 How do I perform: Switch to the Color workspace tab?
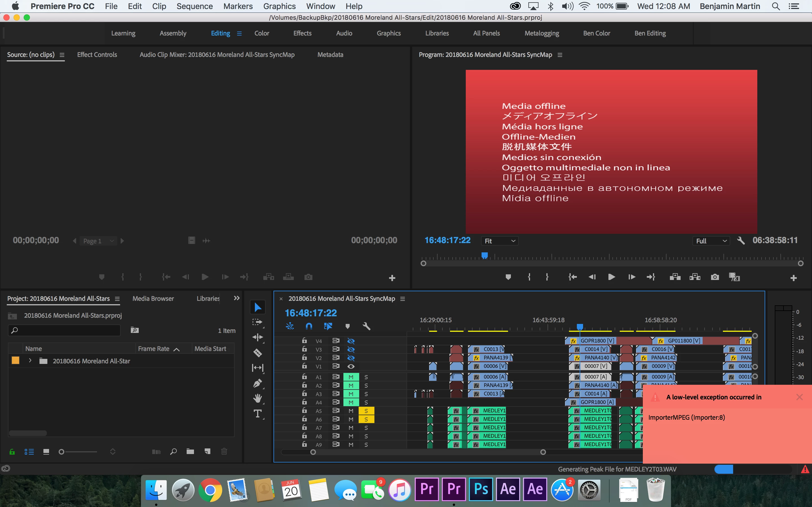(x=262, y=33)
